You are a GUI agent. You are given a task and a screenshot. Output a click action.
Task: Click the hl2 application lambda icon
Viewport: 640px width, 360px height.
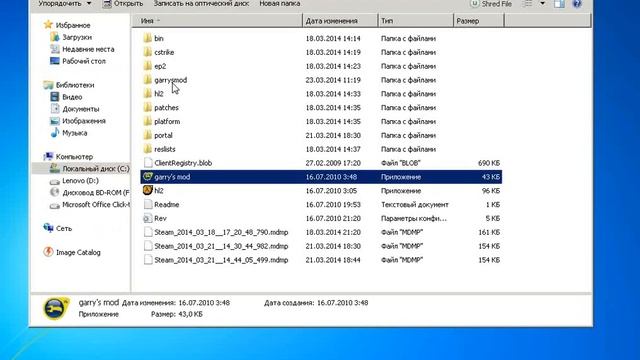(148, 191)
